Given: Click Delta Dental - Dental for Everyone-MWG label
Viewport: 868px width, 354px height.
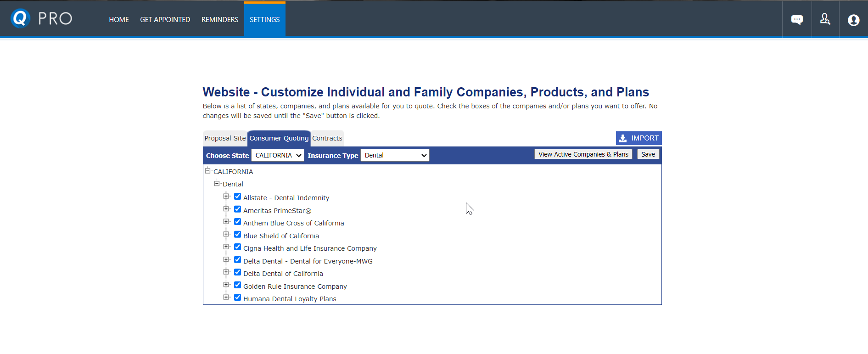Looking at the screenshot, I should pos(308,261).
